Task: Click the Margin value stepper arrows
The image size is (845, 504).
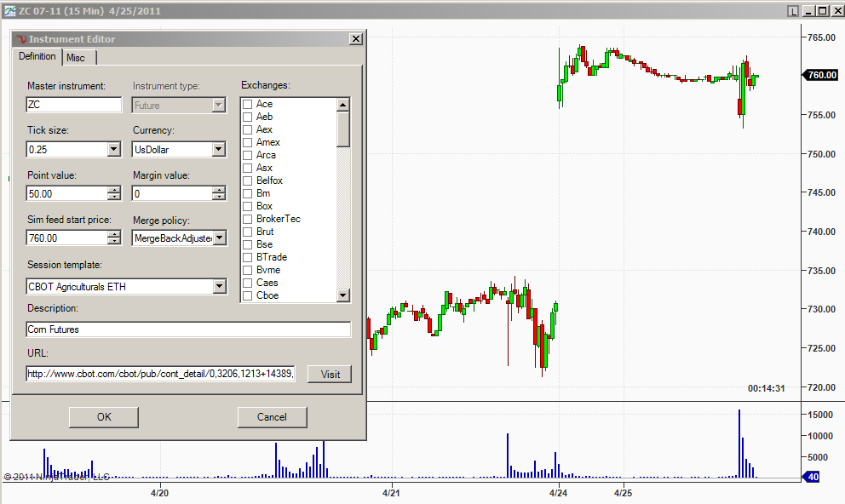Action: point(218,194)
